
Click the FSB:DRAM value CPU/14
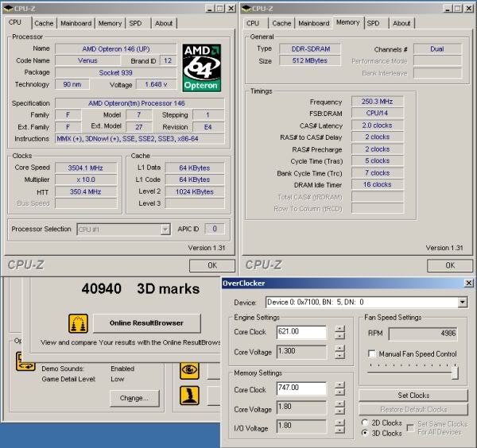377,113
